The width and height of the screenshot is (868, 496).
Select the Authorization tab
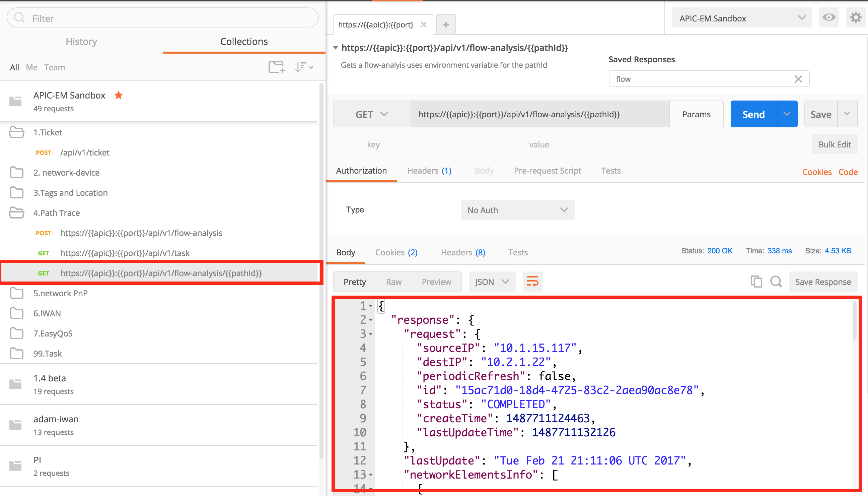361,171
